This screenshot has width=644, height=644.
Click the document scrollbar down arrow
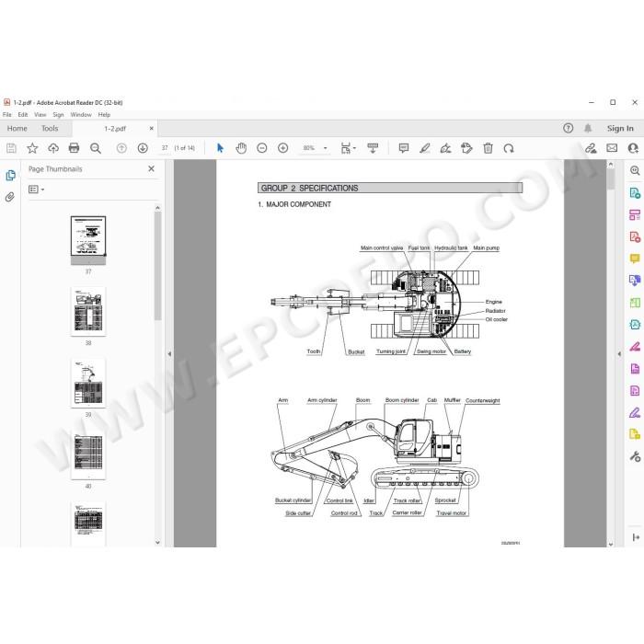[611, 544]
